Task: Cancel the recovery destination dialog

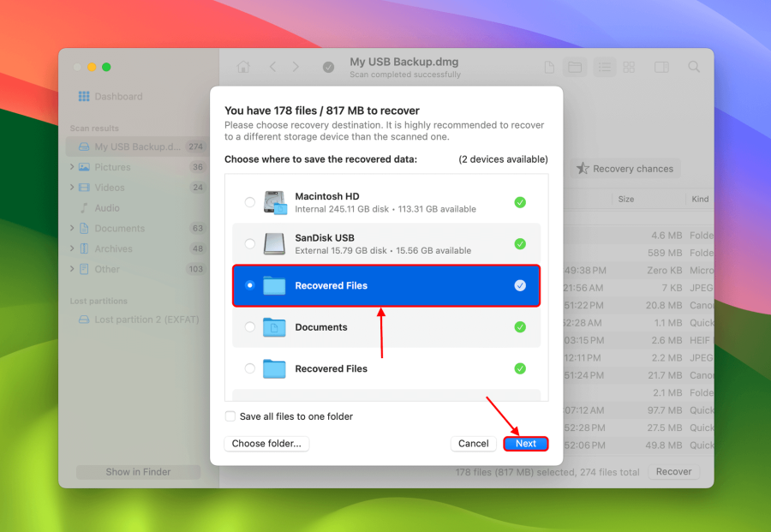Action: [473, 444]
